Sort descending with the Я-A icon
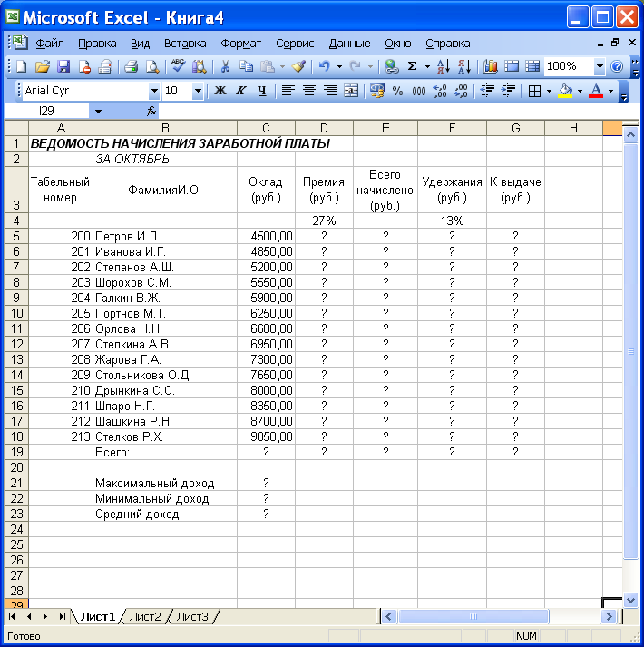This screenshot has height=647, width=644. click(x=464, y=66)
